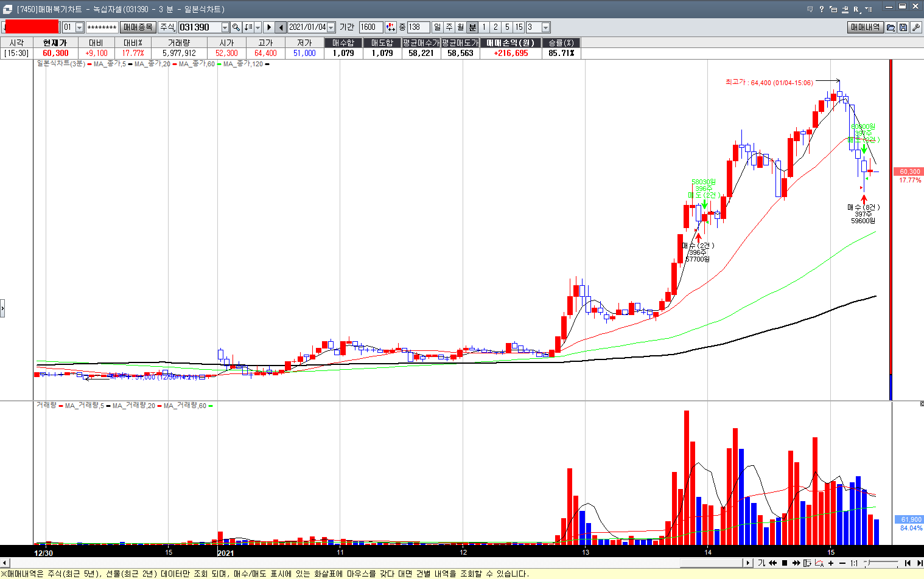Click the scrollbar right arrow
Viewport: 924px width, 579px height.
(748, 563)
